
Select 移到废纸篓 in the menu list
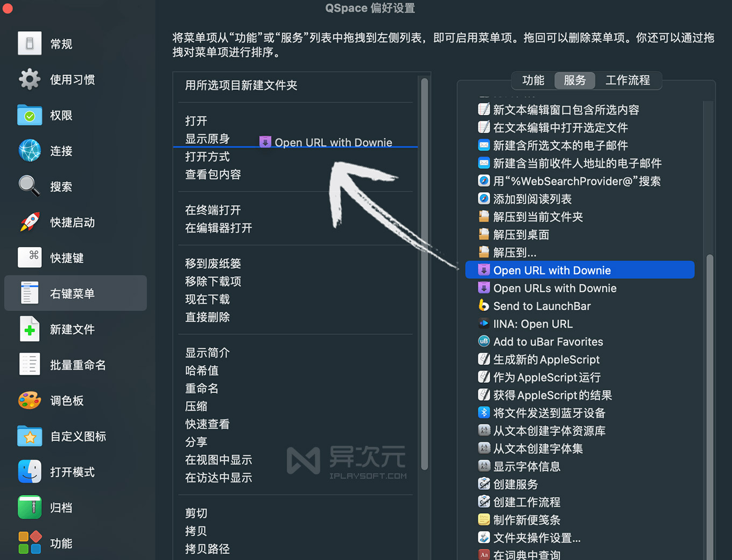(213, 263)
